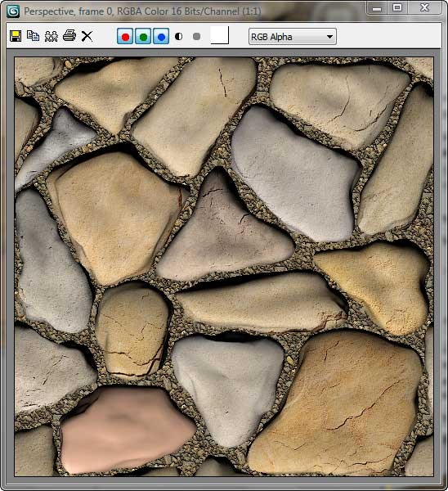The image size is (448, 491).
Task: Toggle the red channel display
Action: point(125,36)
